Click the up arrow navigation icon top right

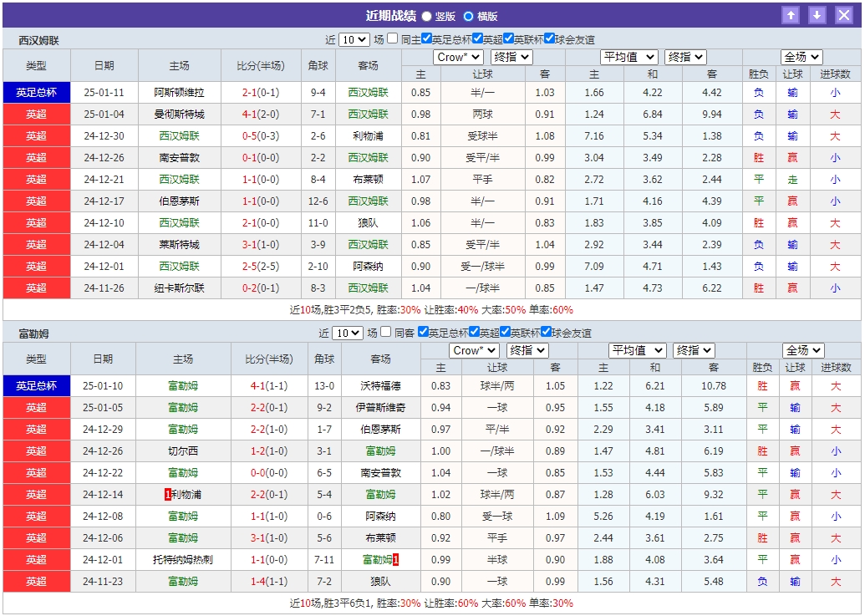(x=791, y=14)
